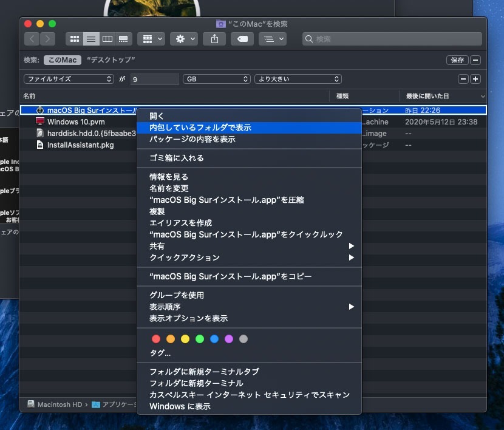Click Macintosh HD in the path bar

(x=55, y=404)
